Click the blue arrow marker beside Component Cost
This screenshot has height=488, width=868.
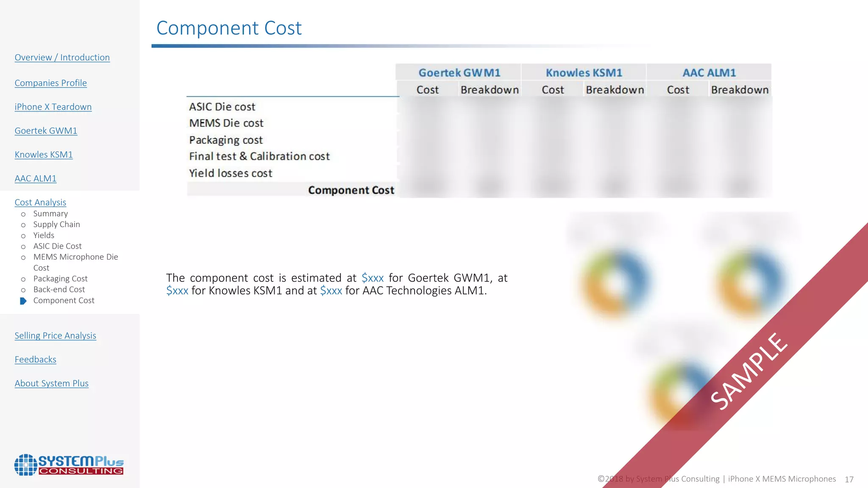[x=23, y=301]
